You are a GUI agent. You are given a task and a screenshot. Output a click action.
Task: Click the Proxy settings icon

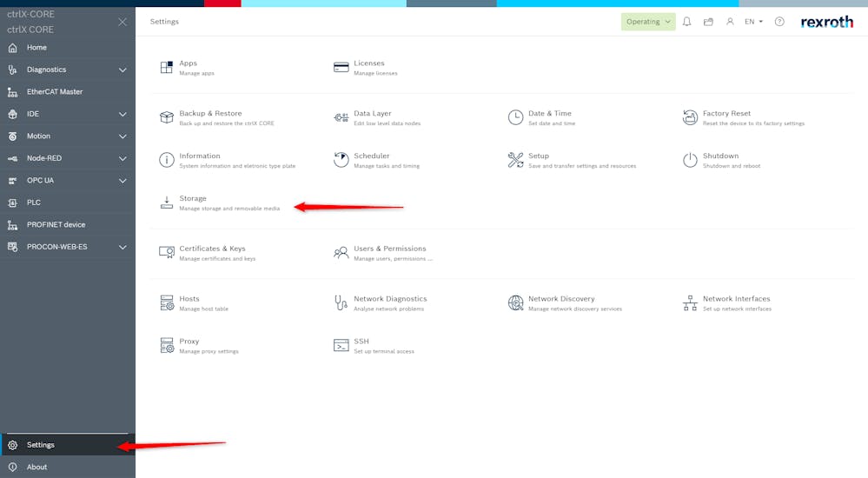[x=167, y=346]
